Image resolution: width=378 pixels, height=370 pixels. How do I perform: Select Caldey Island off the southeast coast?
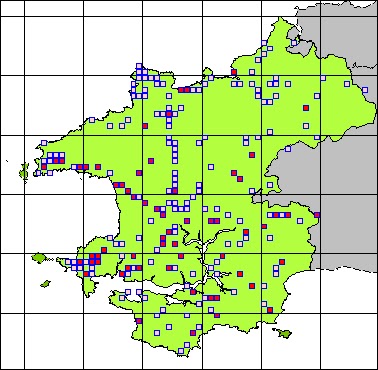click(x=283, y=333)
